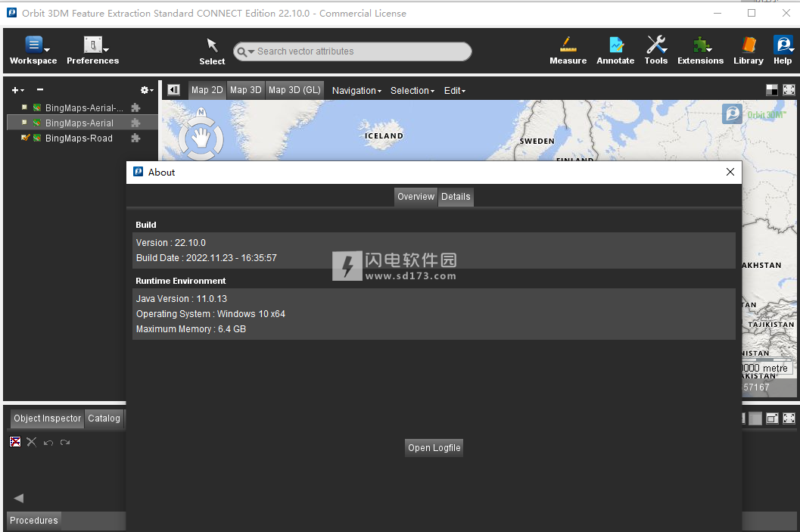
Task: Switch to the Map 2D tab
Action: tap(207, 90)
